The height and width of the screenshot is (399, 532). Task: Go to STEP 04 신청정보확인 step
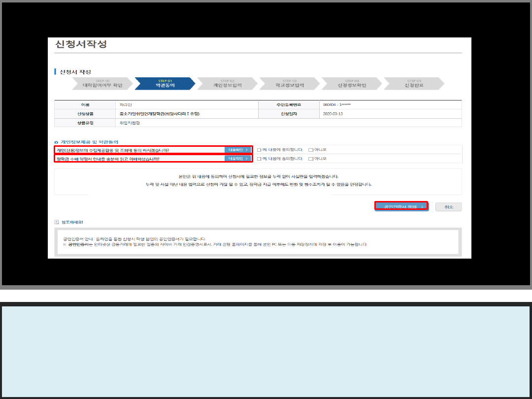[352, 84]
